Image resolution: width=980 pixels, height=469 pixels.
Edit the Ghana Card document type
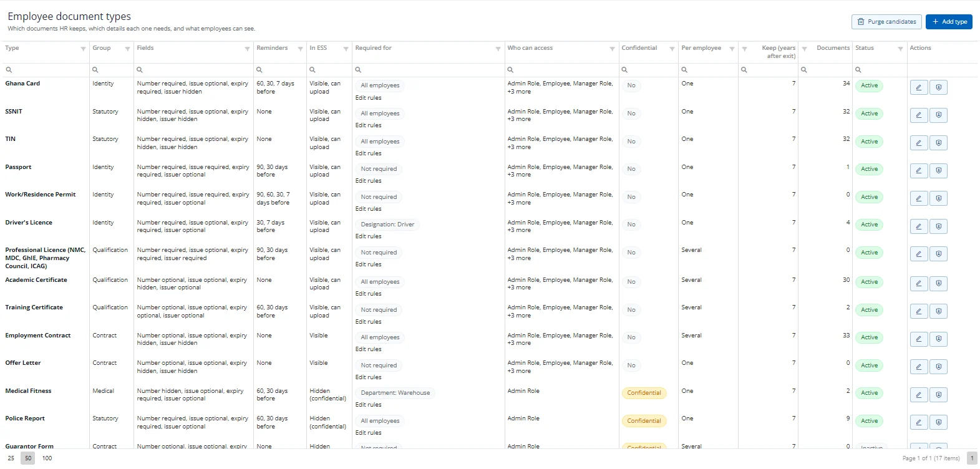(x=919, y=87)
